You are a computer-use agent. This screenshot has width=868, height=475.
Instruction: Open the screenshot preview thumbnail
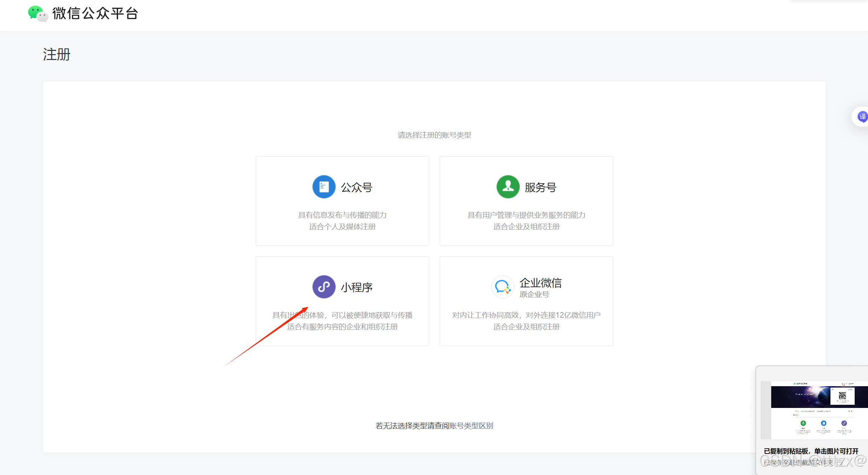(x=814, y=410)
